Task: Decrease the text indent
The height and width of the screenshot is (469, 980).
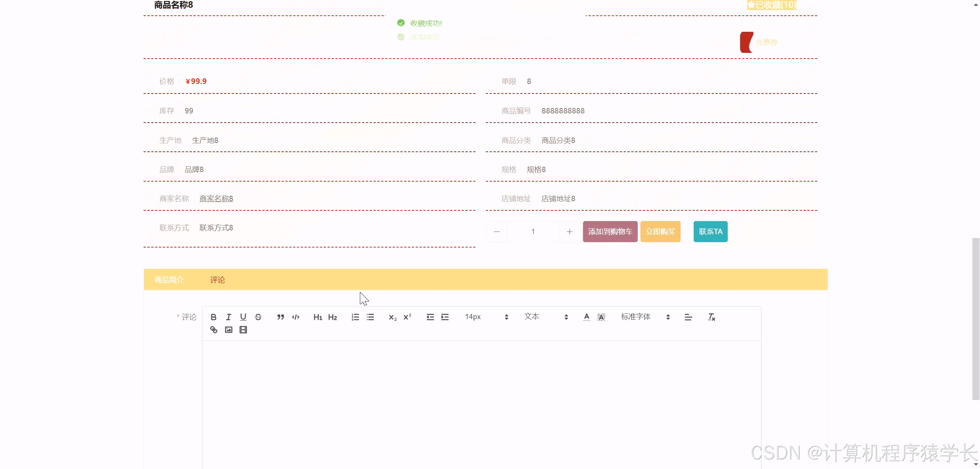Action: pyautogui.click(x=430, y=317)
